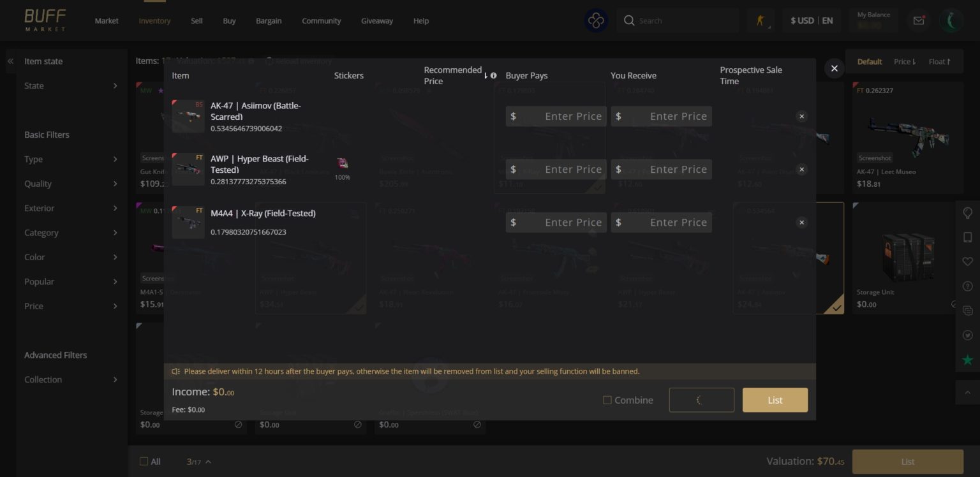Open favorites heart icon in sidebar
The height and width of the screenshot is (477, 980).
(967, 261)
